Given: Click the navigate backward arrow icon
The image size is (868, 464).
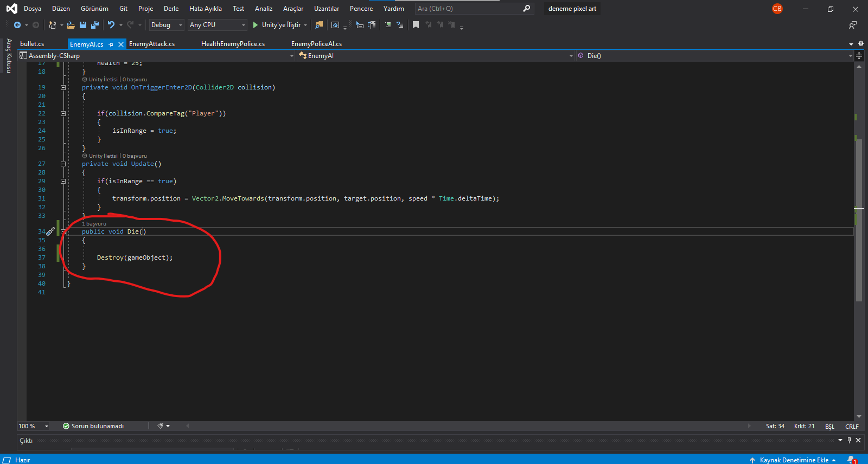Looking at the screenshot, I should pyautogui.click(x=17, y=25).
